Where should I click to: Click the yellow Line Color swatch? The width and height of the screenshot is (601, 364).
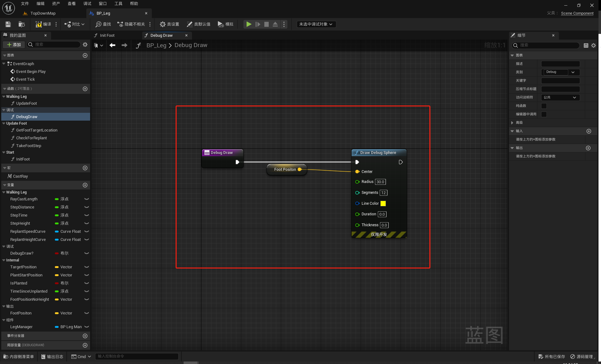click(383, 204)
